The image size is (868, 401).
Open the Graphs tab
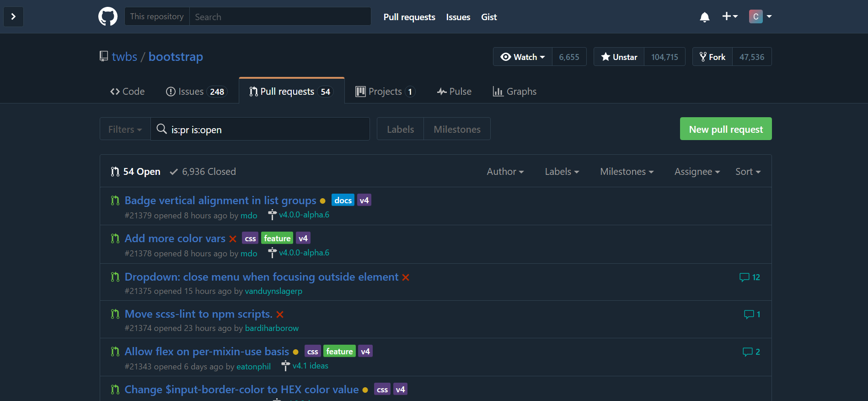[514, 92]
